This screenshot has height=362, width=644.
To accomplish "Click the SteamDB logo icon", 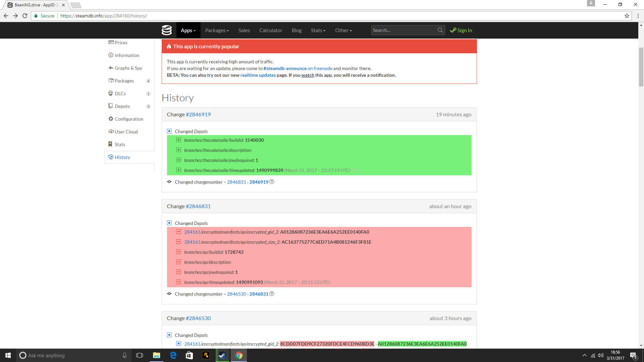I will tap(167, 30).
